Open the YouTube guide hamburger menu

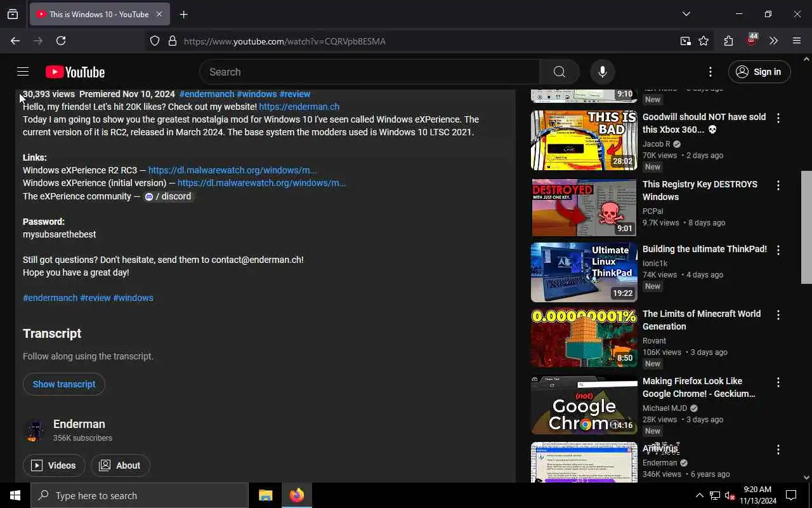tap(23, 72)
